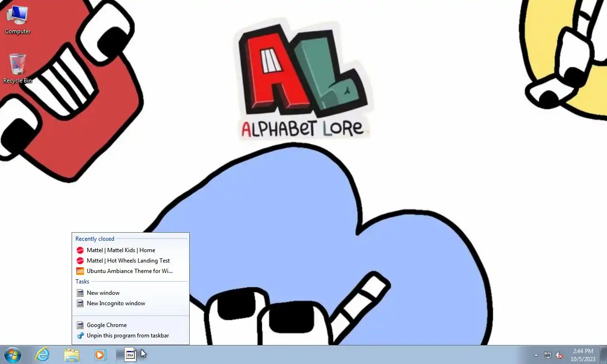Reopen Mattel | Mattel Kids | Home
The height and width of the screenshot is (364, 607).
[130, 250]
